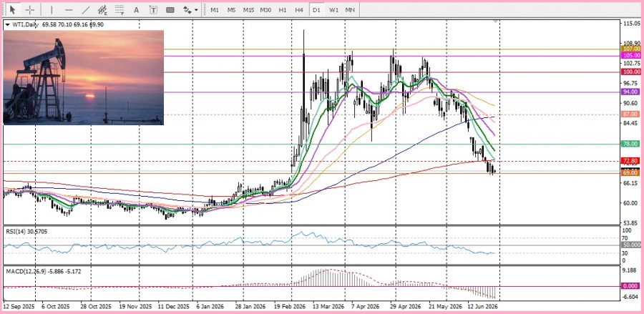The height and width of the screenshot is (314, 644).
Task: Select the 94.00 purple level label
Action: click(631, 92)
